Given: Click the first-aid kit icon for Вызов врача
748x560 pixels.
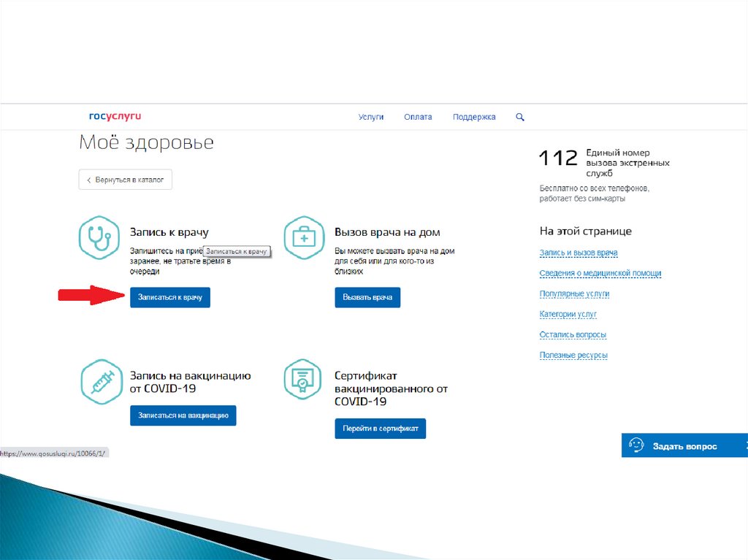Looking at the screenshot, I should (304, 237).
